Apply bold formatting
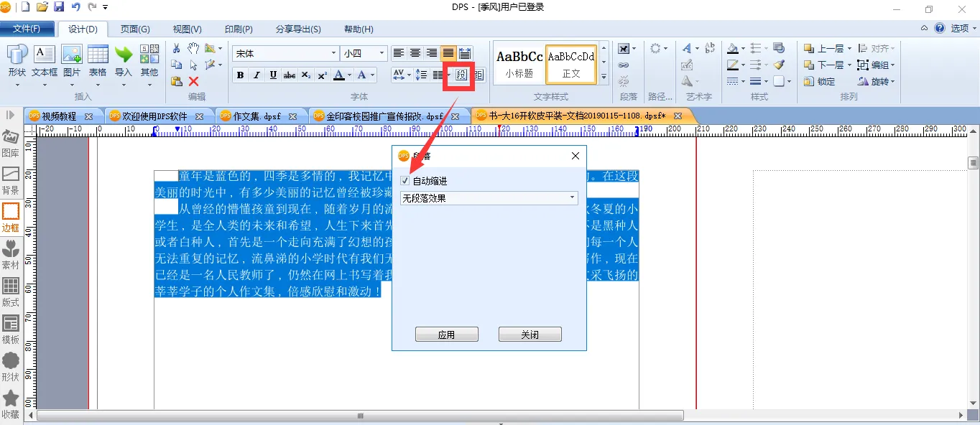The height and width of the screenshot is (425, 980). click(x=241, y=75)
